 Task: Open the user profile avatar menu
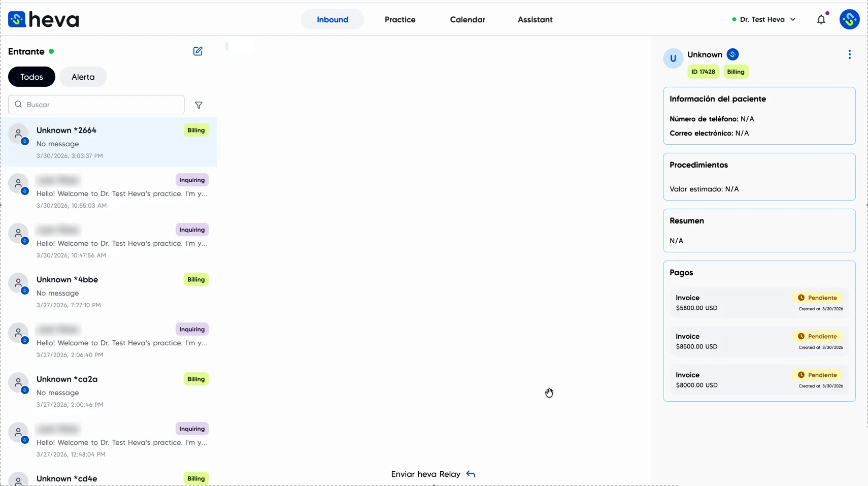coord(849,19)
